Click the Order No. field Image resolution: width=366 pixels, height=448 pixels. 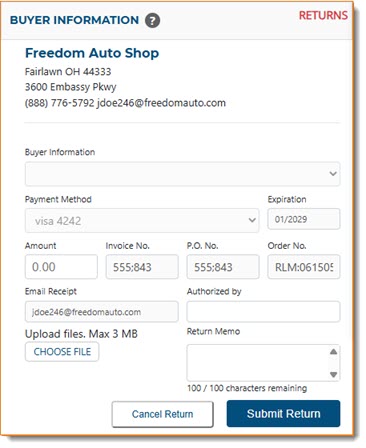(304, 267)
